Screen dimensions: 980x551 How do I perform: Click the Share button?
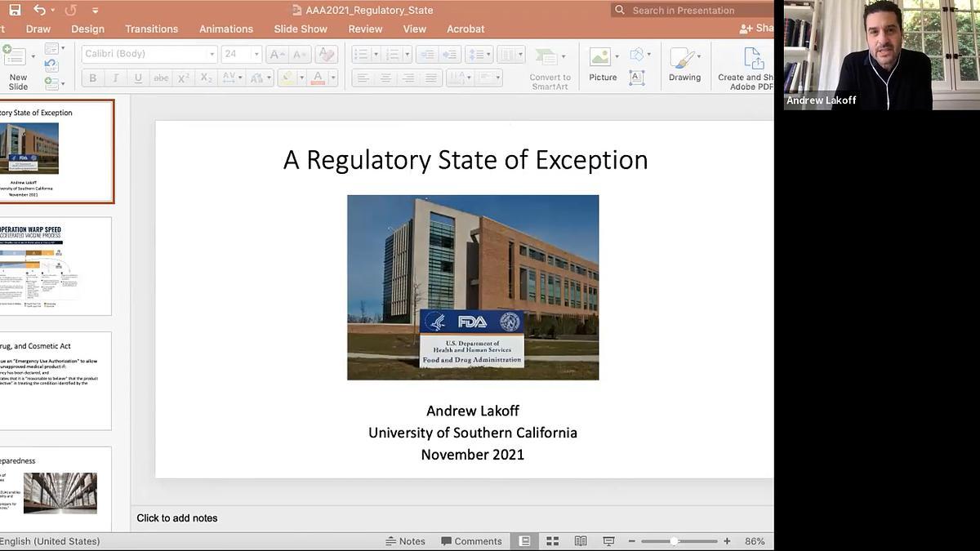(756, 29)
